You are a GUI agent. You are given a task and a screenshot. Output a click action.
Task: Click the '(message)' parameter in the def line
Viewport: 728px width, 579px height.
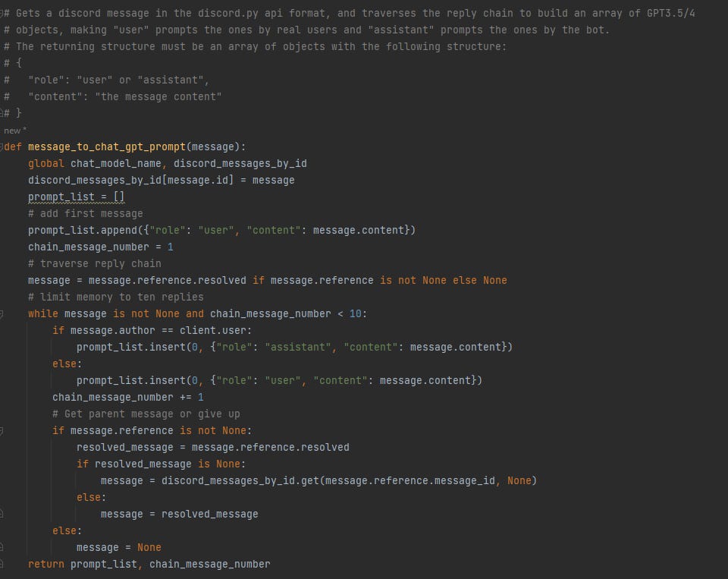click(213, 147)
